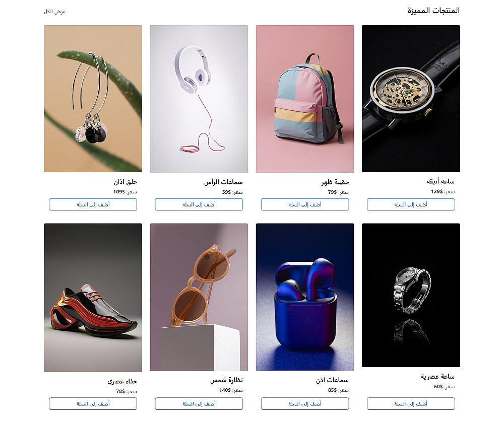504x429 pixels.
Task: Add the sunglasses (نظارة شمس) to cart
Action: point(199,404)
